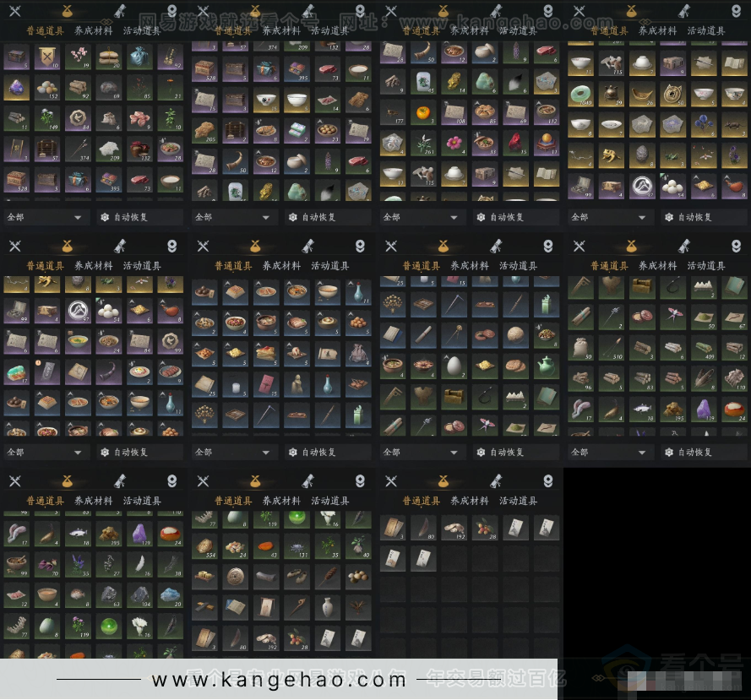
Task: Select the bag icon in the mostly empty panel
Action: [443, 480]
